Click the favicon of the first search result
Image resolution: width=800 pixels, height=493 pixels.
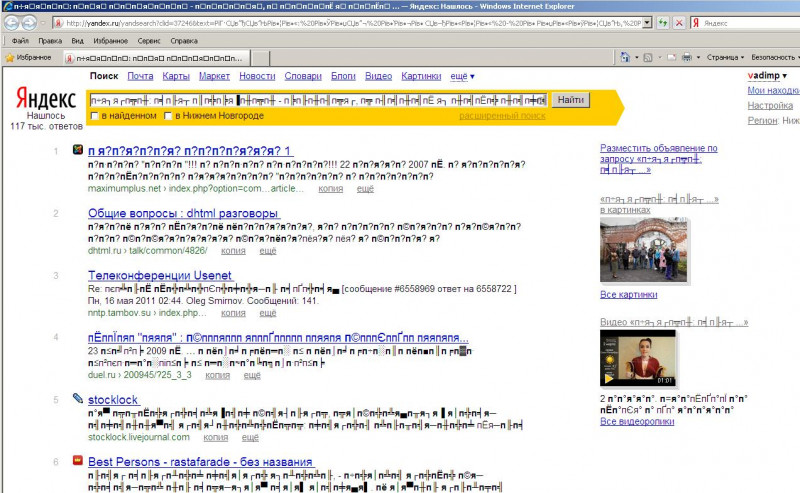pyautogui.click(x=78, y=150)
